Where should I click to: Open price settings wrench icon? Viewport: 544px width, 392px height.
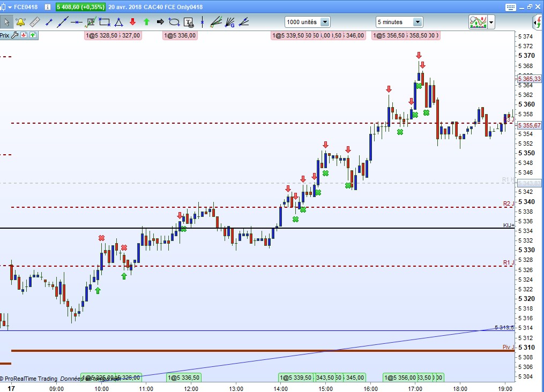coord(14,35)
